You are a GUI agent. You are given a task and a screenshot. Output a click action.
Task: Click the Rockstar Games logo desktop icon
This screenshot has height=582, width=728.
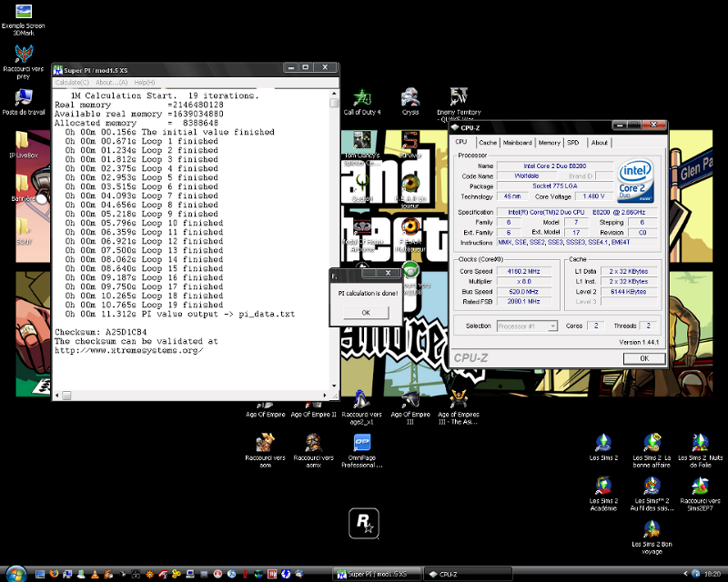tap(364, 524)
